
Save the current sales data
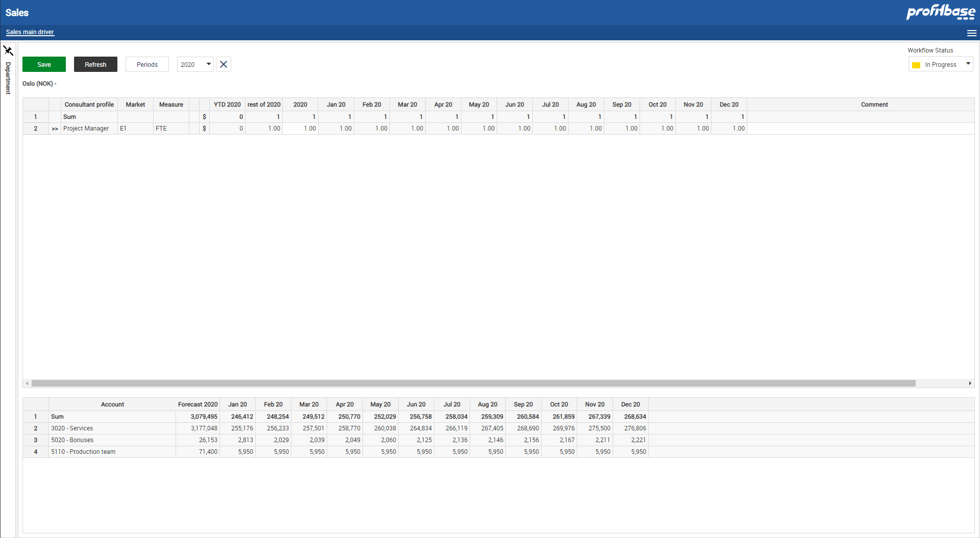[43, 64]
